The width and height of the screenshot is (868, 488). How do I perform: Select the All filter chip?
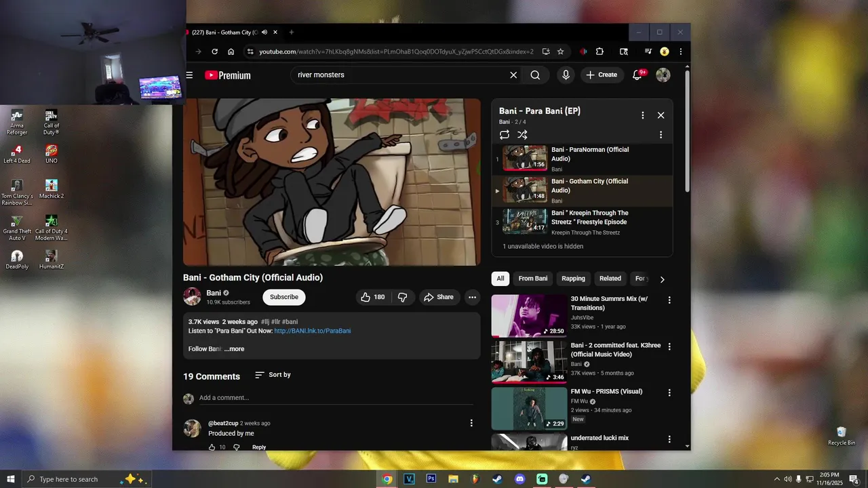pyautogui.click(x=500, y=279)
